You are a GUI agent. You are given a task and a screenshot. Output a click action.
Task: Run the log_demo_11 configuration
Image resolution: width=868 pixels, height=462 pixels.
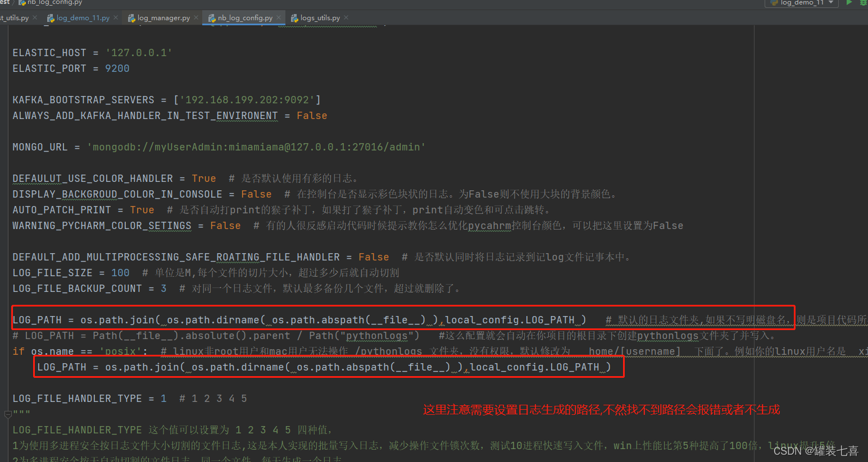point(849,3)
